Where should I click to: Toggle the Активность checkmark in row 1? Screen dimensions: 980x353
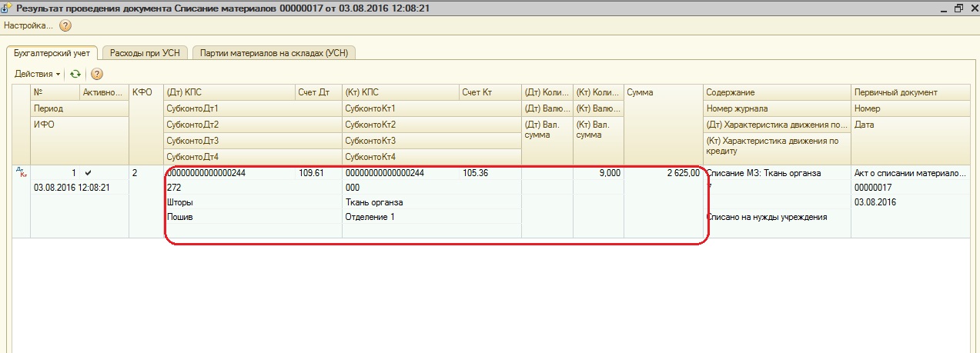point(88,173)
